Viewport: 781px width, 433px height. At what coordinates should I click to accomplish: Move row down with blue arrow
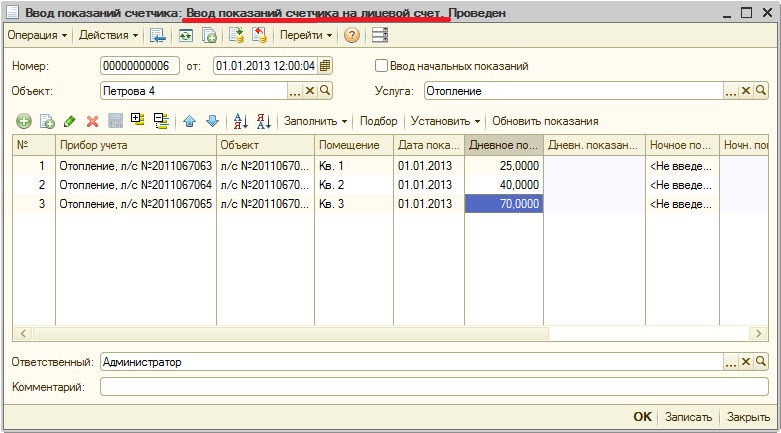(x=211, y=121)
